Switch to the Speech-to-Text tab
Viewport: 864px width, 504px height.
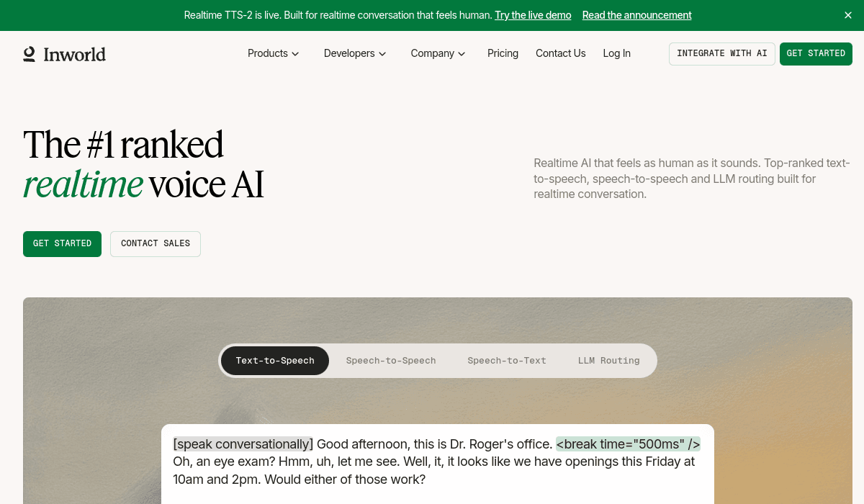(507, 361)
